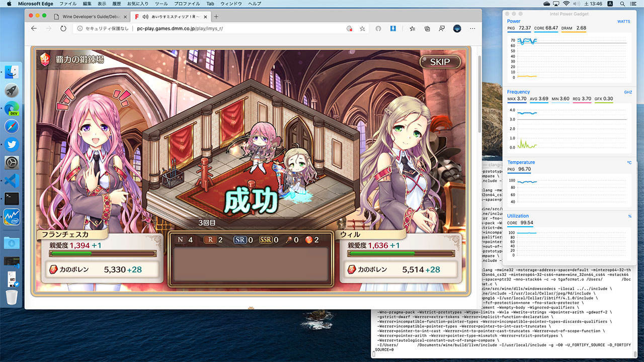Screen dimensions: 644x362
Task: Open the volume icon in menu bar
Action: [x=576, y=4]
